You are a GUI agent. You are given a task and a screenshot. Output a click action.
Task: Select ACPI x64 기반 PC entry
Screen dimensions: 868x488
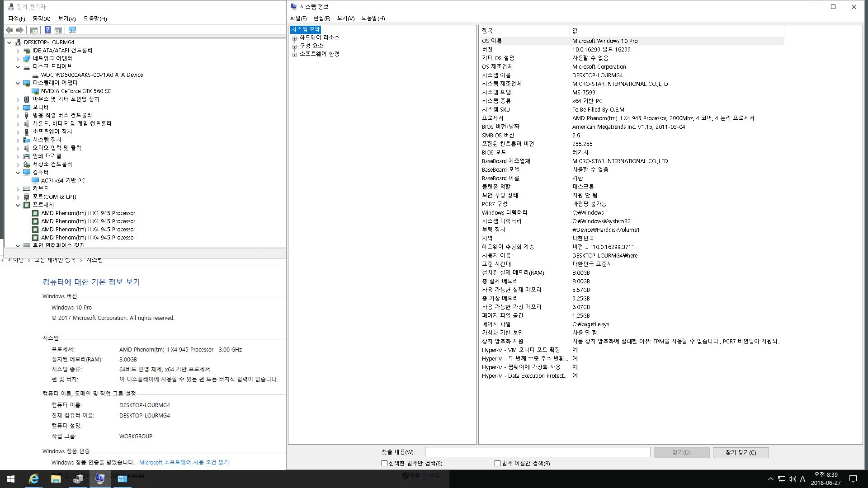tap(63, 180)
